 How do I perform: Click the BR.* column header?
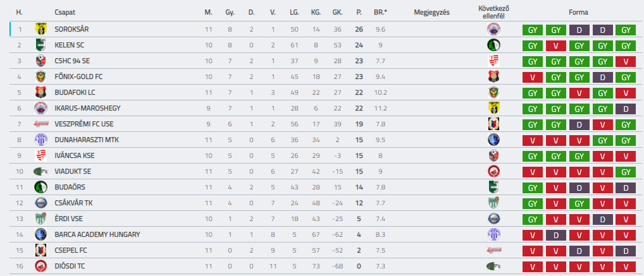(x=380, y=12)
